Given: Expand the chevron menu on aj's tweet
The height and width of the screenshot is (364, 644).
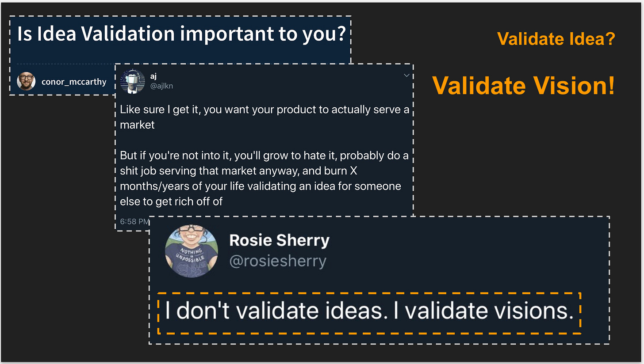Looking at the screenshot, I should 407,76.
